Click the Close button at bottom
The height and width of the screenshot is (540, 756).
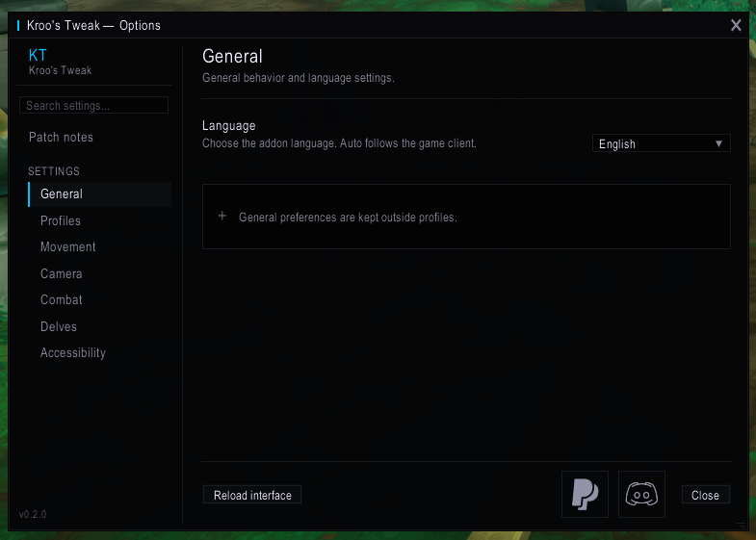[705, 495]
